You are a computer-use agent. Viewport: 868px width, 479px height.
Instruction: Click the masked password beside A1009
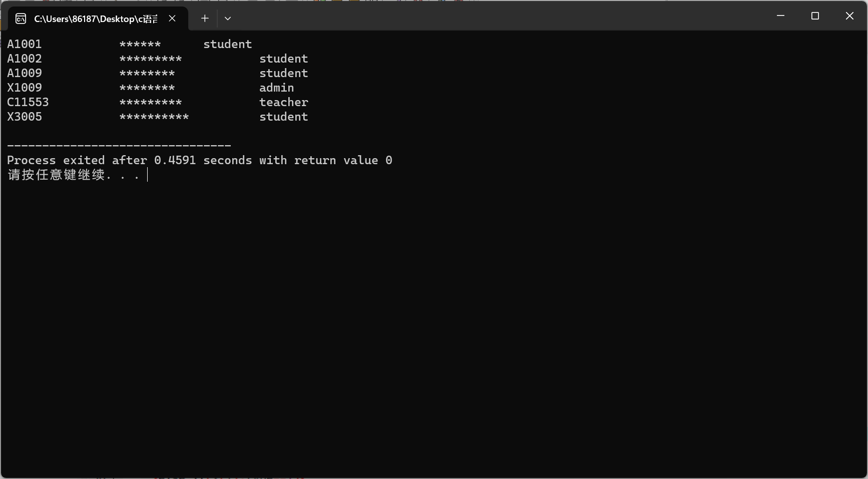tap(147, 74)
